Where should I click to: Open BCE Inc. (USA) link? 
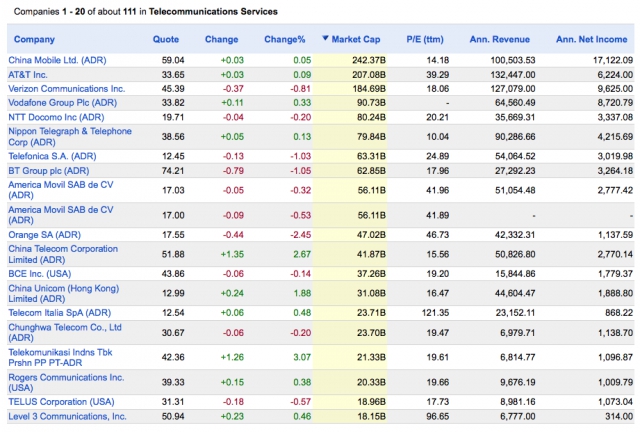pyautogui.click(x=40, y=274)
